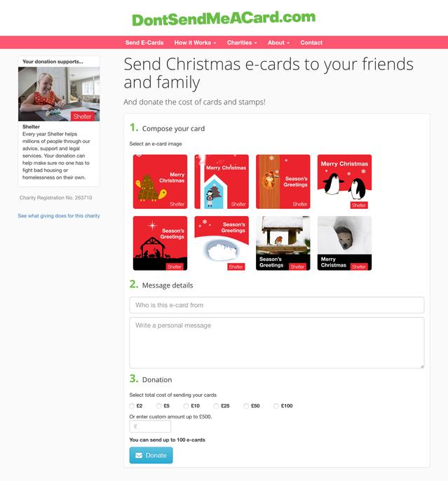Go to Send E-Cards page
This screenshot has height=481, width=448.
point(144,43)
